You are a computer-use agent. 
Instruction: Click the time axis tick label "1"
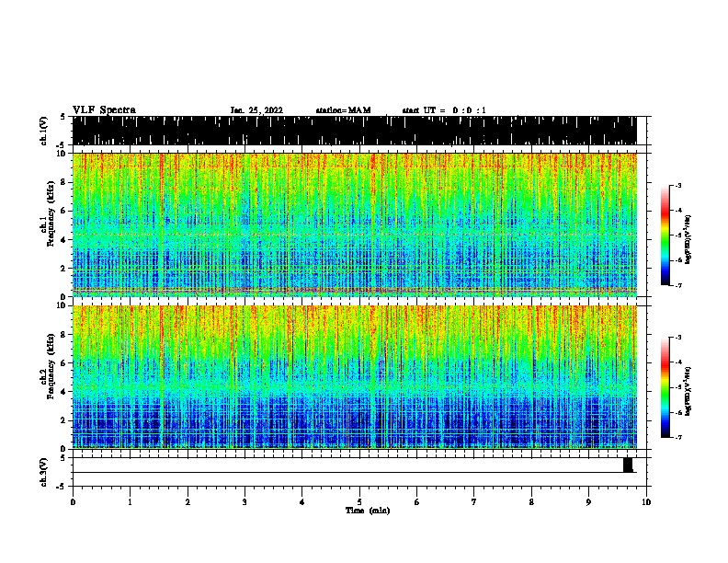tap(130, 502)
